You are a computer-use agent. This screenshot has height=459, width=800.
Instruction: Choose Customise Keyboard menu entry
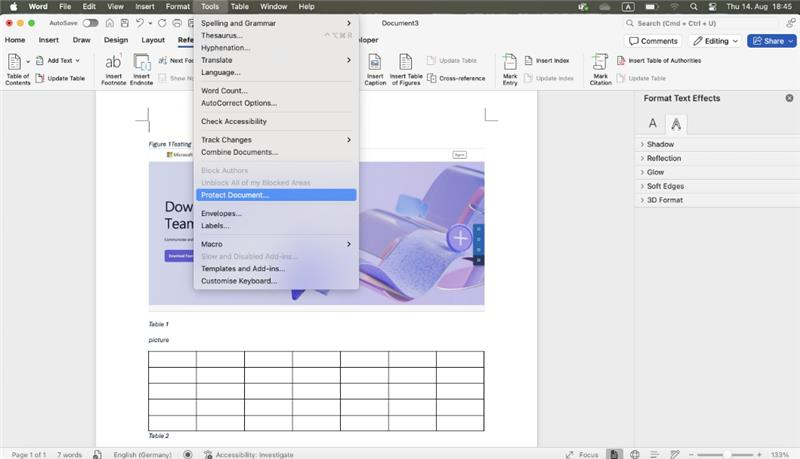[276, 281]
